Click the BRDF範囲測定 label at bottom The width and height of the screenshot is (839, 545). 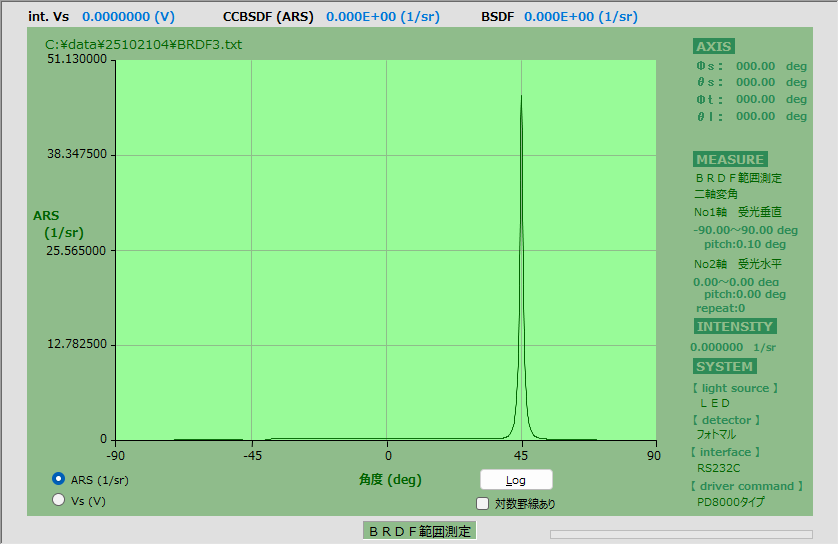[x=419, y=531]
